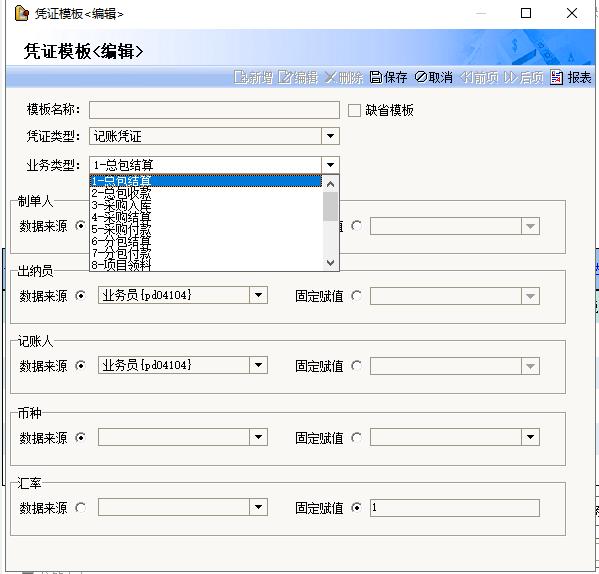Open 出纳员 数据来源 dropdown
This screenshot has width=599, height=574.
(258, 295)
